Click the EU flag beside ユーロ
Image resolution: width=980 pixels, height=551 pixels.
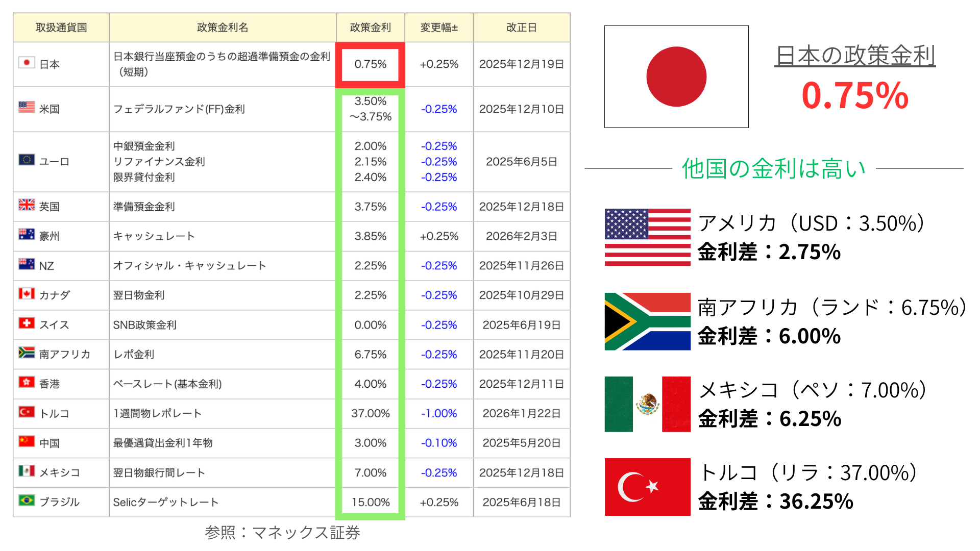click(27, 160)
